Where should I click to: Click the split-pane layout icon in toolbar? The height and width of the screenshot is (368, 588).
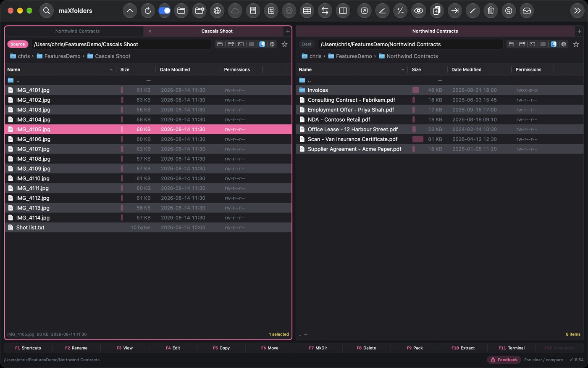(x=343, y=11)
